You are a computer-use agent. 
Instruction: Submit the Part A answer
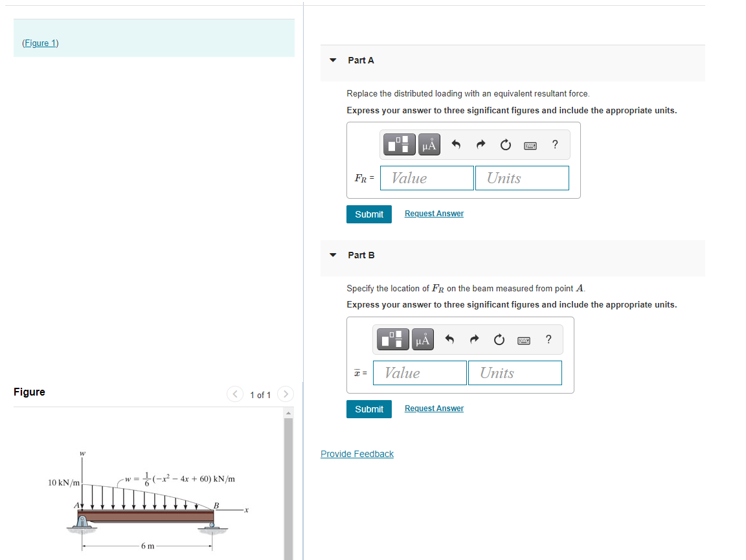(369, 214)
